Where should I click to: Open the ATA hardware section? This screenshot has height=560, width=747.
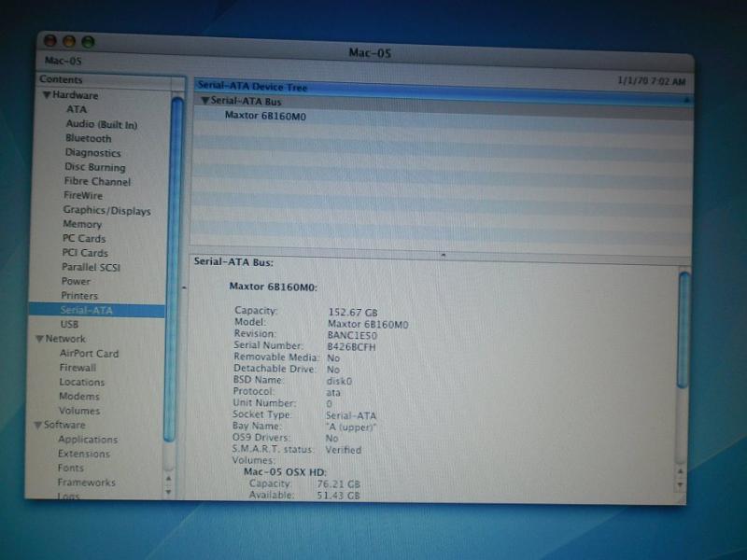pyautogui.click(x=76, y=109)
